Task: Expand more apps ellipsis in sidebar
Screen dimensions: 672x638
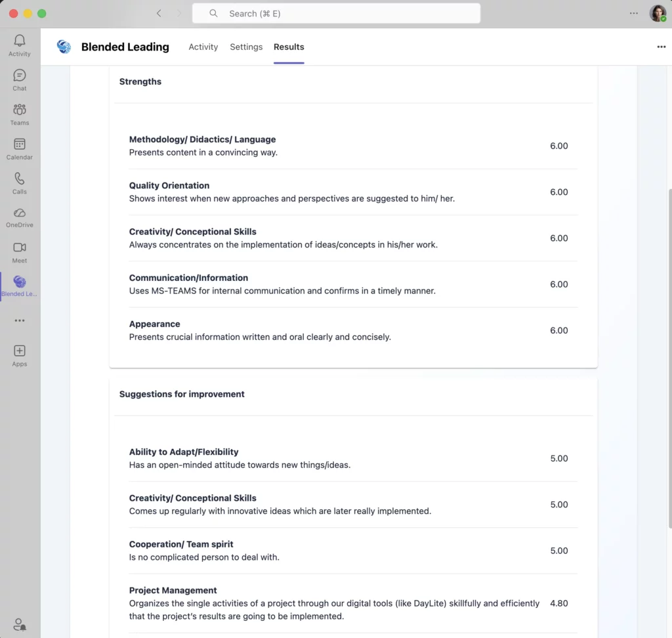Action: click(20, 321)
